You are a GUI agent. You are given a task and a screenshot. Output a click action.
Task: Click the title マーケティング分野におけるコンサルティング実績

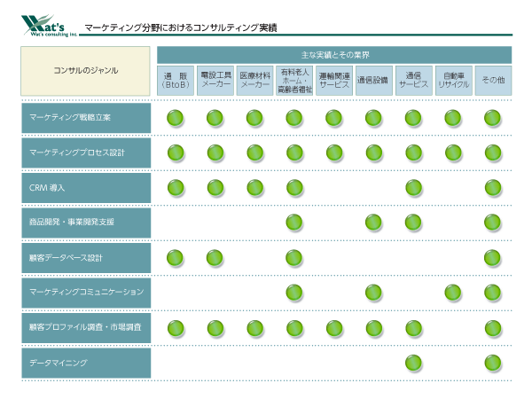click(x=181, y=27)
